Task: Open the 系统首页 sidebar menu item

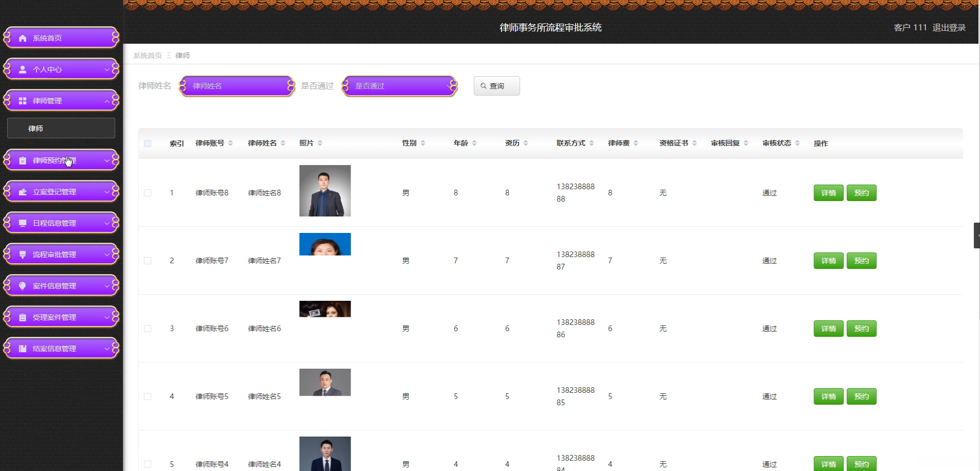Action: 61,38
